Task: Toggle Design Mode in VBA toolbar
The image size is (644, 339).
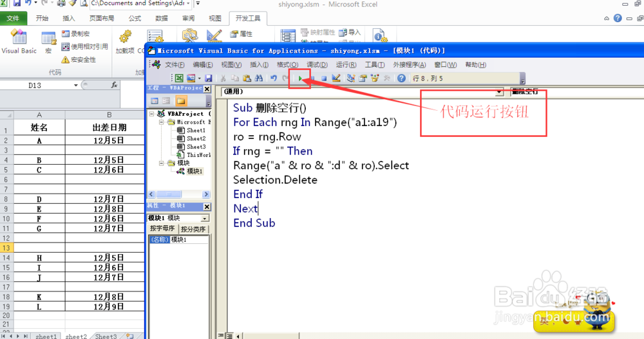Action: click(x=336, y=78)
